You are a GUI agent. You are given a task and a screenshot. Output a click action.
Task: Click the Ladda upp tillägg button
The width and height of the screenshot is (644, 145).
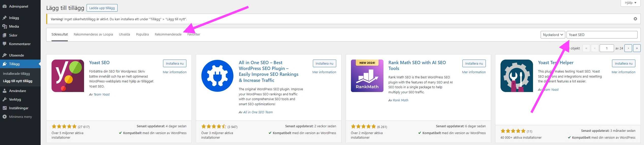102,8
